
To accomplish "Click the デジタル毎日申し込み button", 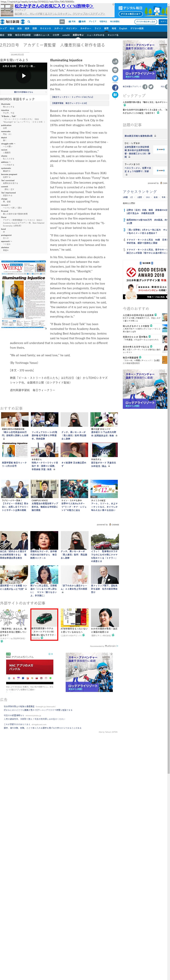I will tap(146, 22).
